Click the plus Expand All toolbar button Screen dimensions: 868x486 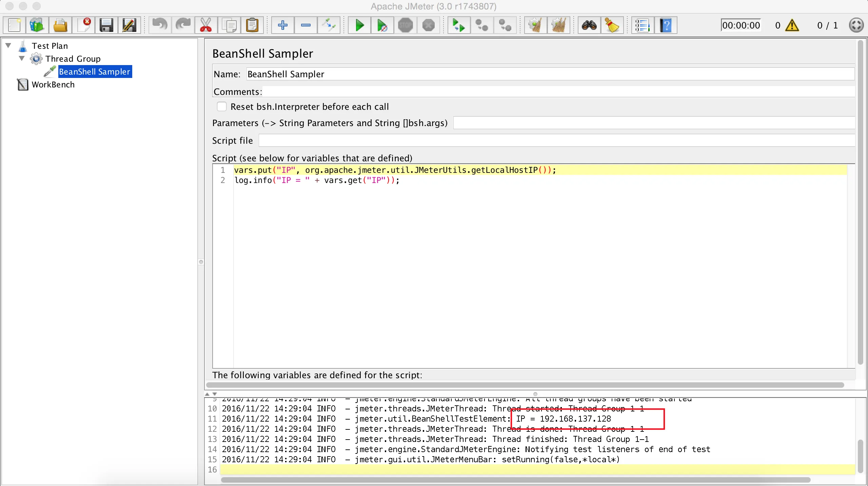(x=282, y=25)
